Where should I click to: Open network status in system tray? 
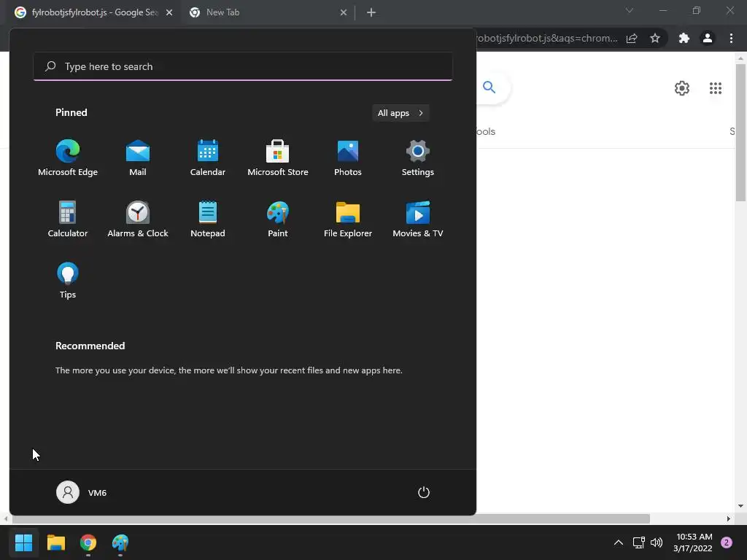click(638, 542)
